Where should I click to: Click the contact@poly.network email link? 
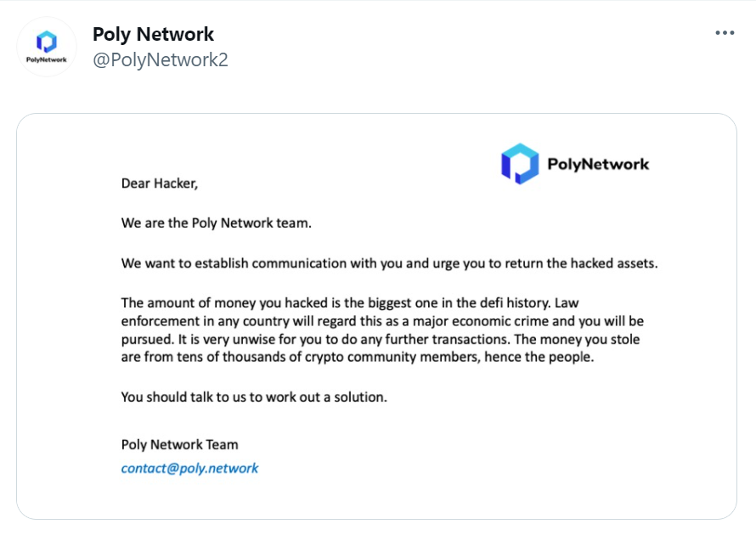[x=189, y=468]
